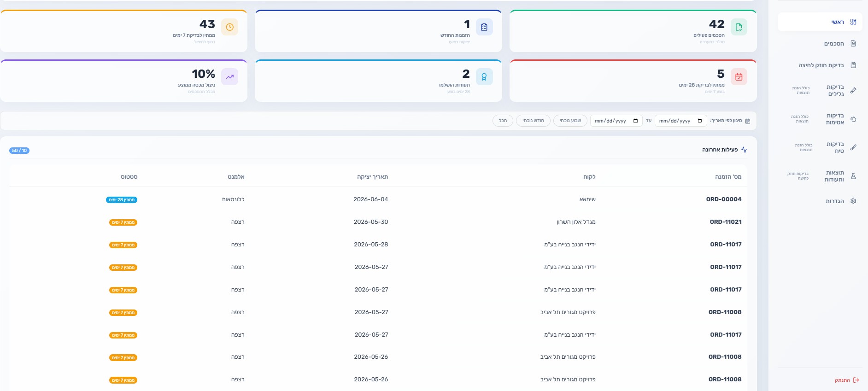The height and width of the screenshot is (391, 868).
Task: Click the element cell כלונסאות
Action: click(233, 199)
